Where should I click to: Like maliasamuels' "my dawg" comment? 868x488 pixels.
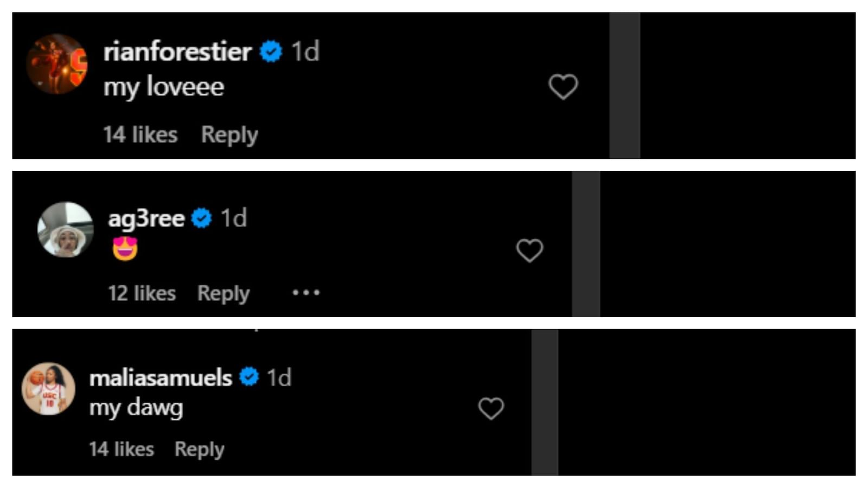(x=491, y=408)
